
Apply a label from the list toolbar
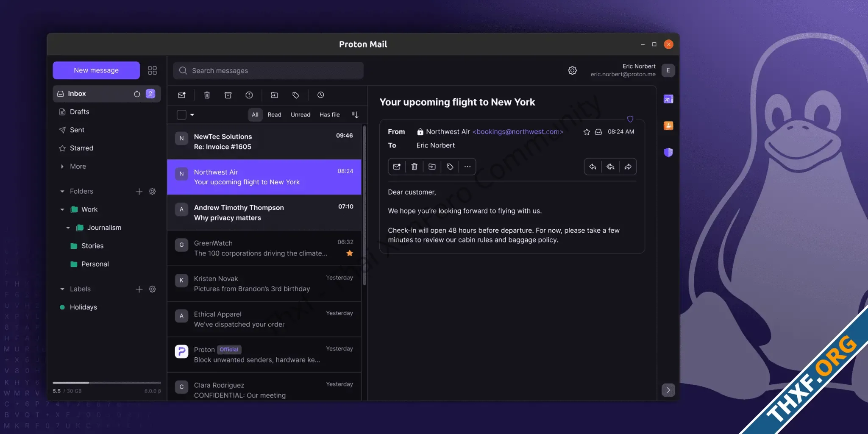coord(296,95)
